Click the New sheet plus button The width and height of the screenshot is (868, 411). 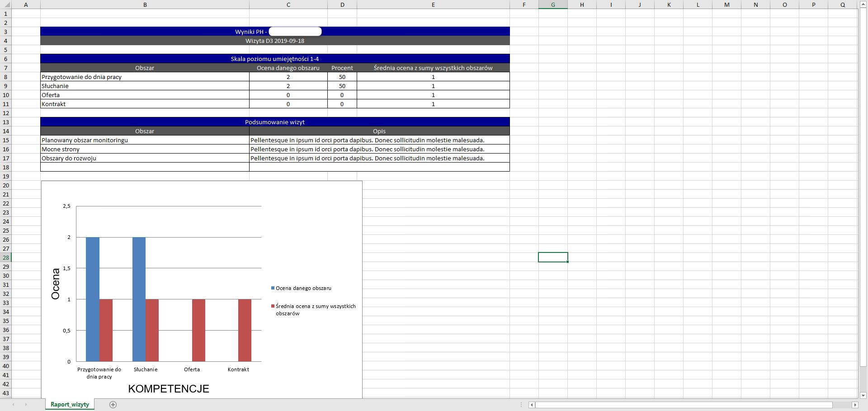(113, 405)
